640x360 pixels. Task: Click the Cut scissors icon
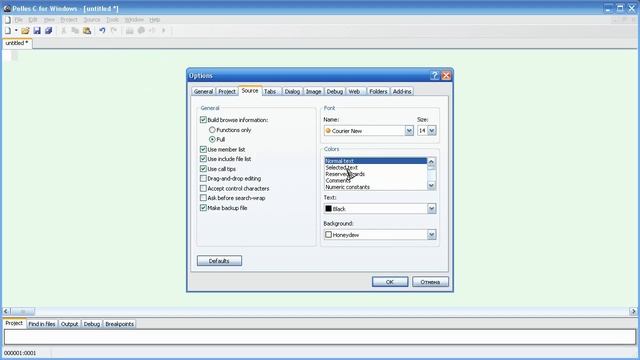pyautogui.click(x=64, y=31)
